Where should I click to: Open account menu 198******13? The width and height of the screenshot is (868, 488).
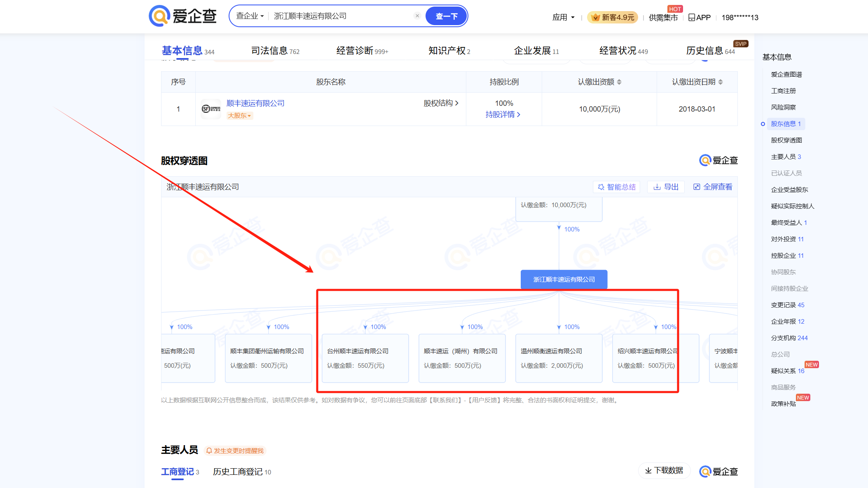[740, 17]
